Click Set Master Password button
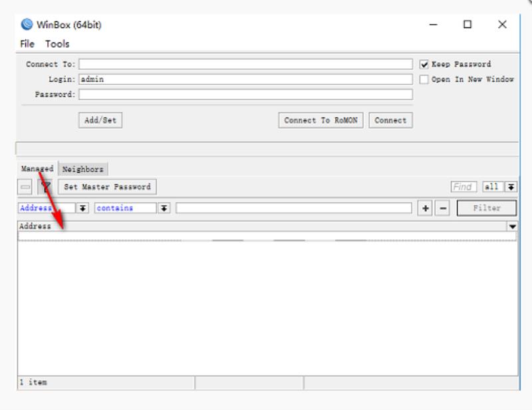532x410 pixels. click(x=107, y=187)
